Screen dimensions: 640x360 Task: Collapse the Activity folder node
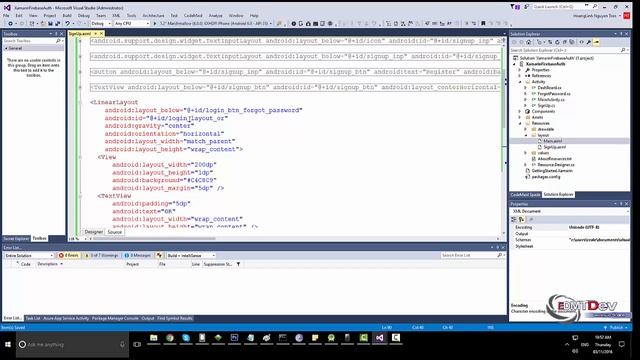click(x=520, y=82)
